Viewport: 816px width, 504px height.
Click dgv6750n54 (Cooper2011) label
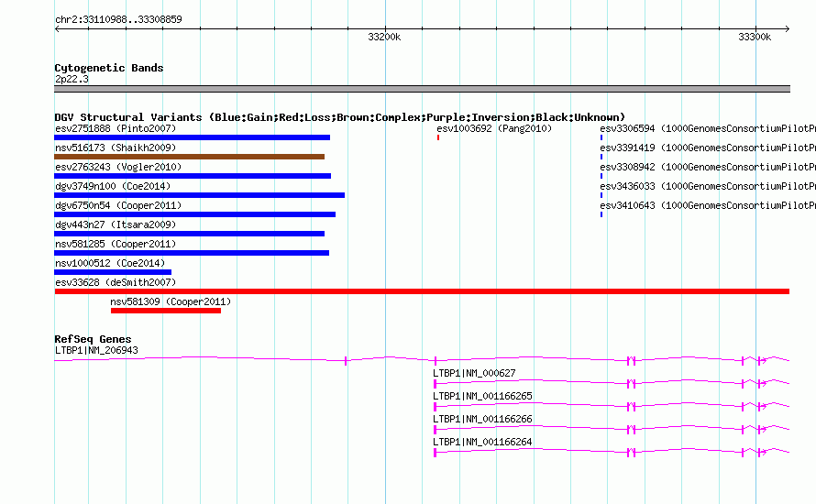(x=118, y=205)
